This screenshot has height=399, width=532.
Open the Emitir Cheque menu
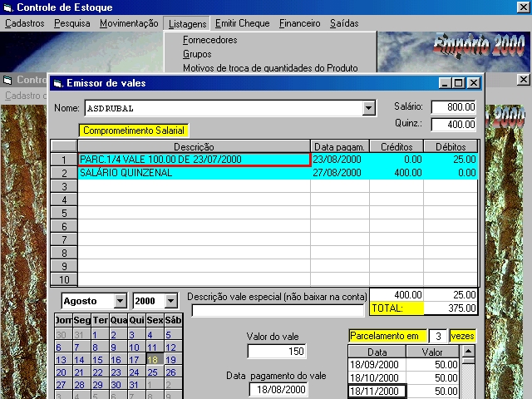244,23
